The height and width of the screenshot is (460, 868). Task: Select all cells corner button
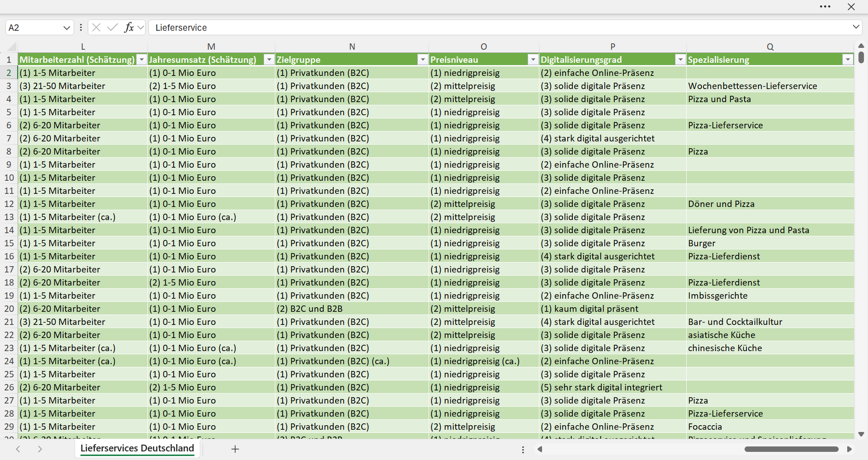point(12,47)
